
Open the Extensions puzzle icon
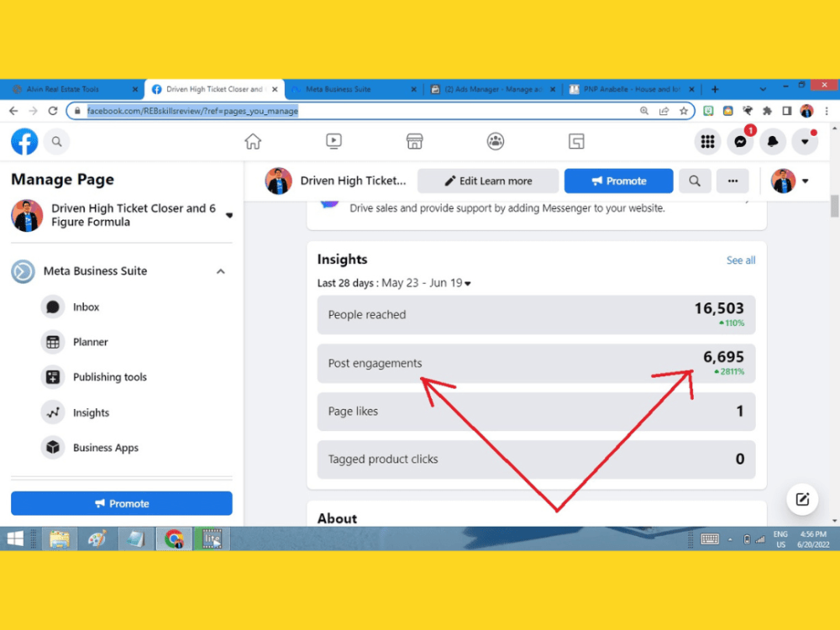pyautogui.click(x=767, y=111)
